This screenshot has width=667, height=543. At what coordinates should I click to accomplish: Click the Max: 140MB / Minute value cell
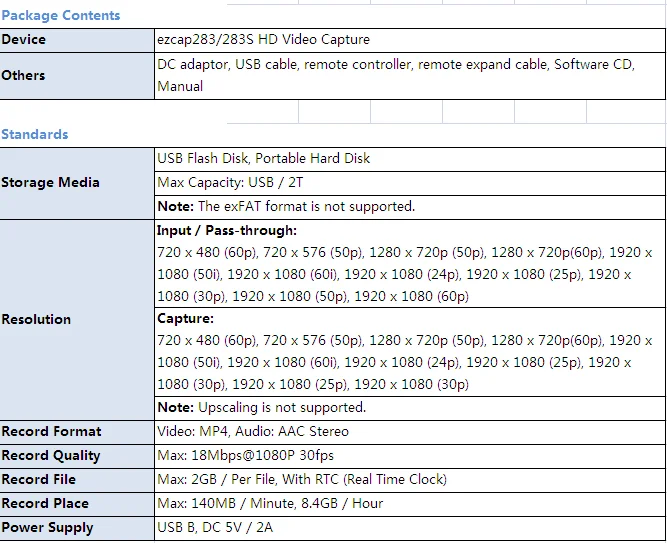pyautogui.click(x=270, y=503)
